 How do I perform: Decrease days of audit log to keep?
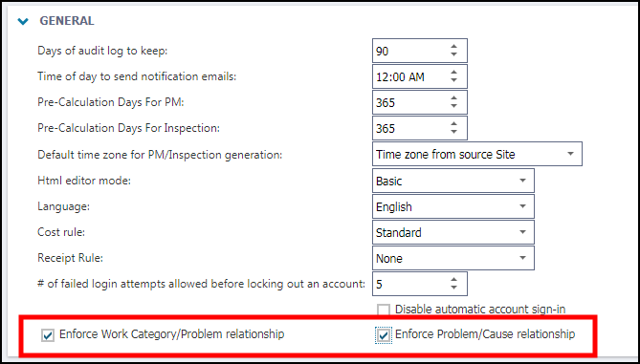tap(453, 55)
